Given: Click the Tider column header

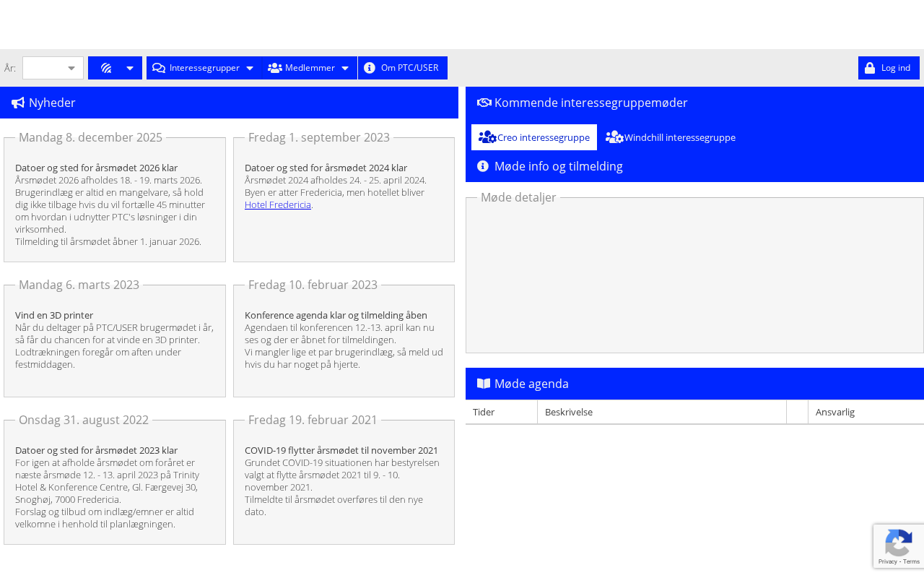Looking at the screenshot, I should tap(502, 412).
